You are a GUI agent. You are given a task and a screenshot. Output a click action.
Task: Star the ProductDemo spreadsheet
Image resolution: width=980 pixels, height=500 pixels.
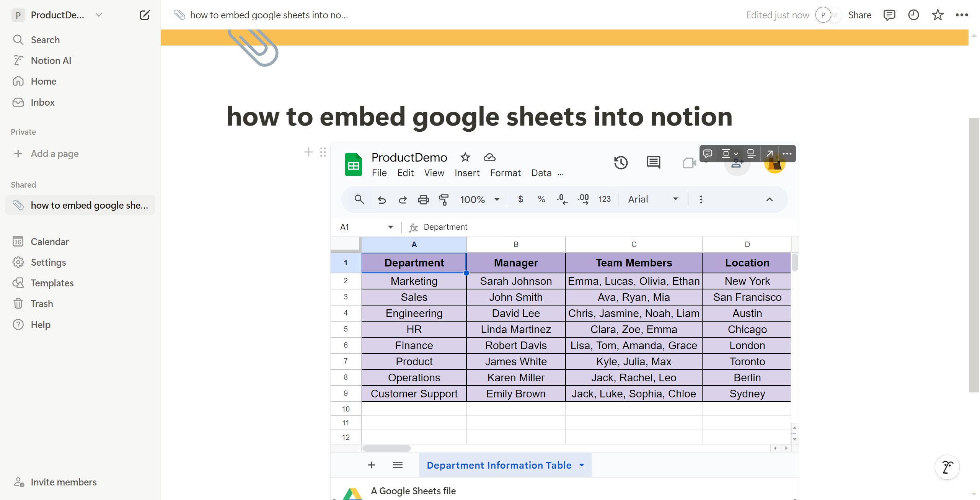click(465, 157)
